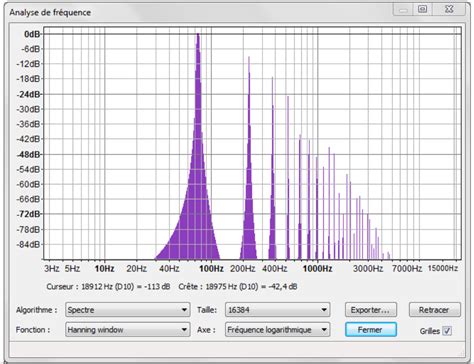Click the Analyse de fréquence window title
This screenshot has height=364, width=474.
[50, 13]
